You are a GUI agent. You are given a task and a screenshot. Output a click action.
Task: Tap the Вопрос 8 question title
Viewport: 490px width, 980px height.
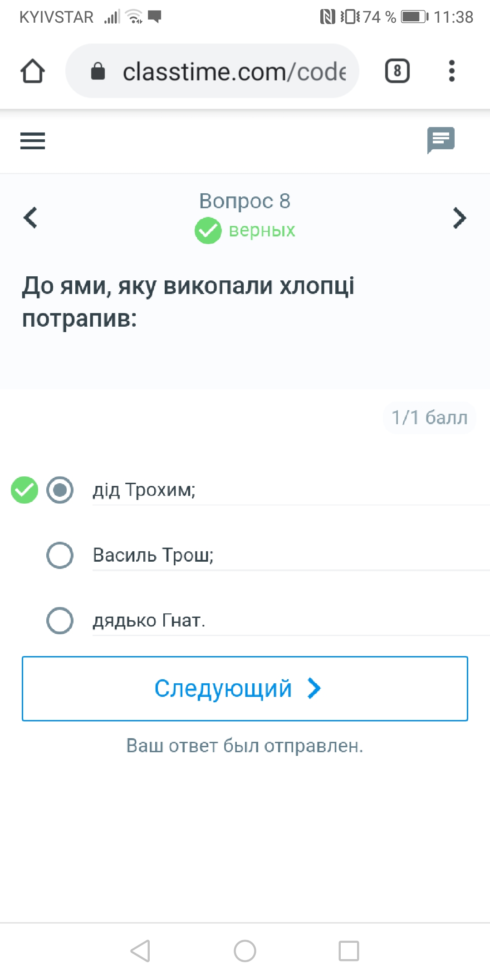click(245, 201)
